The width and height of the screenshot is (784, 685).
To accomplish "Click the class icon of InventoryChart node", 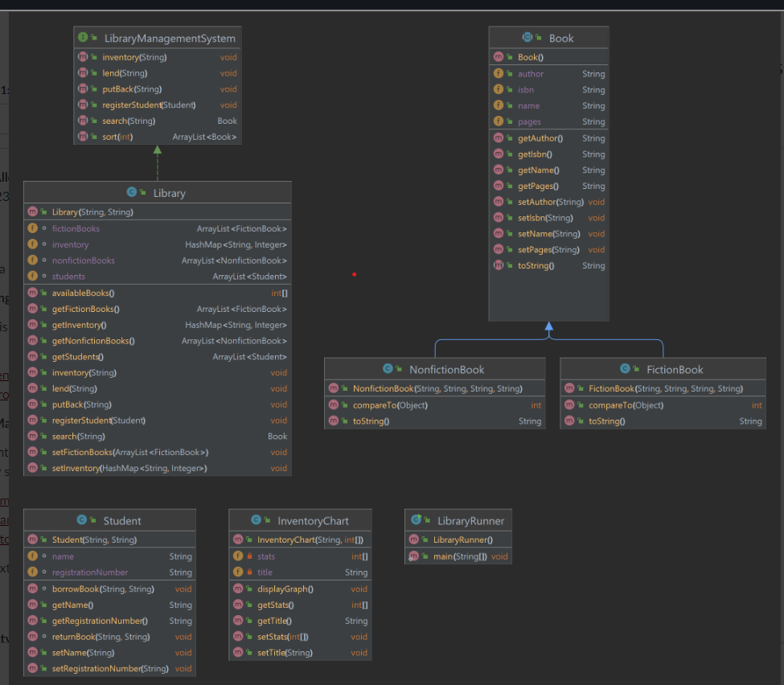I will click(x=256, y=520).
